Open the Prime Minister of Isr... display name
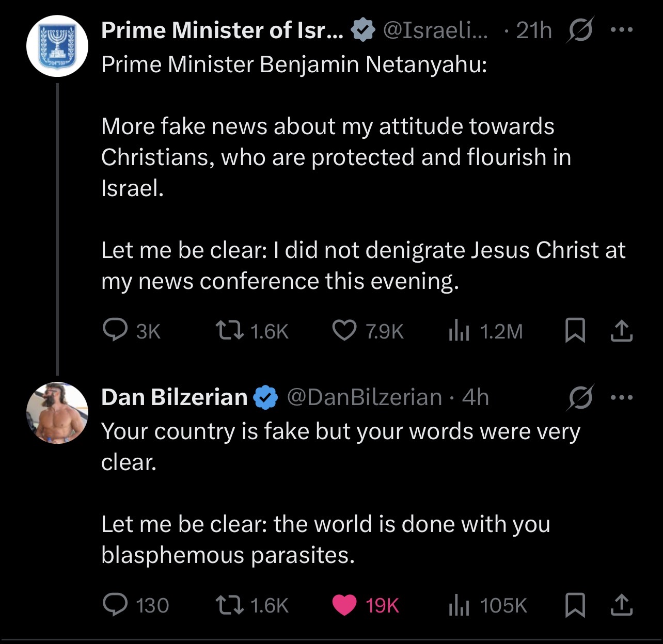This screenshot has width=663, height=644. coord(222,30)
